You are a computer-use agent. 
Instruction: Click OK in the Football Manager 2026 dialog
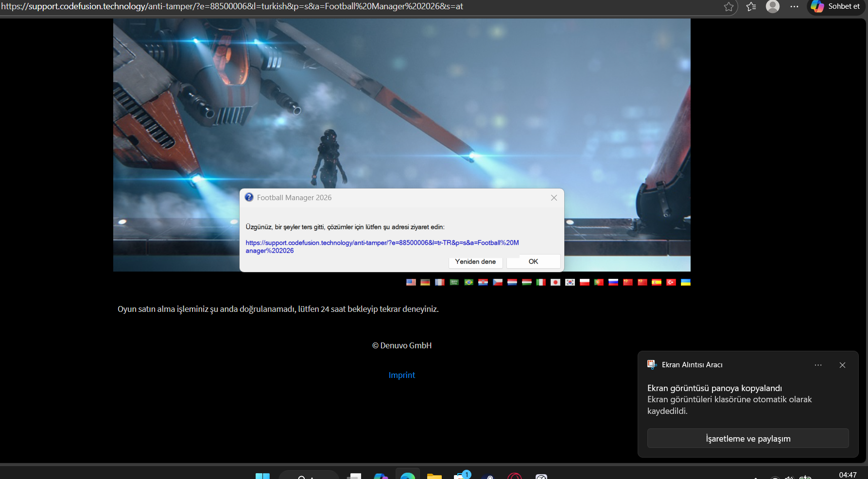533,261
